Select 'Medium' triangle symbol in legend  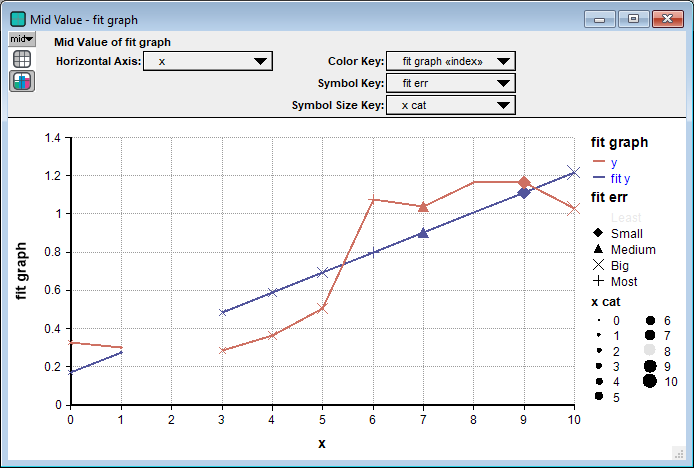(598, 248)
